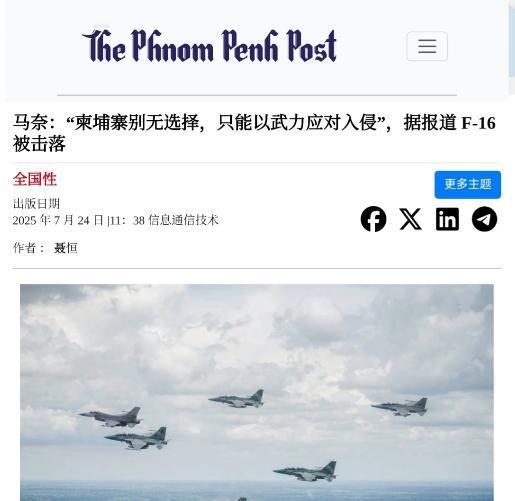515x501 pixels.
Task: Click the lowest jet above the sea horizon
Action: tap(305, 471)
